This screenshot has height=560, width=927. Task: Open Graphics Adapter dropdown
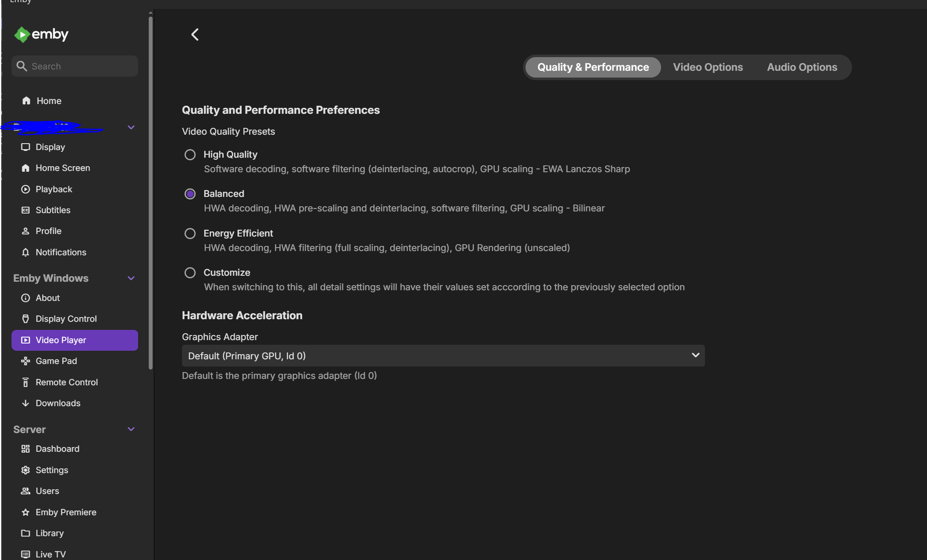[443, 356]
